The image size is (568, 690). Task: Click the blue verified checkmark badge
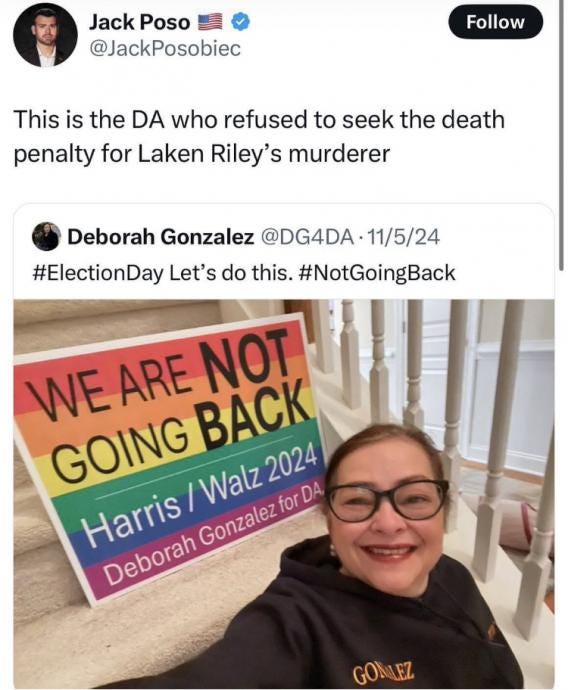click(240, 22)
